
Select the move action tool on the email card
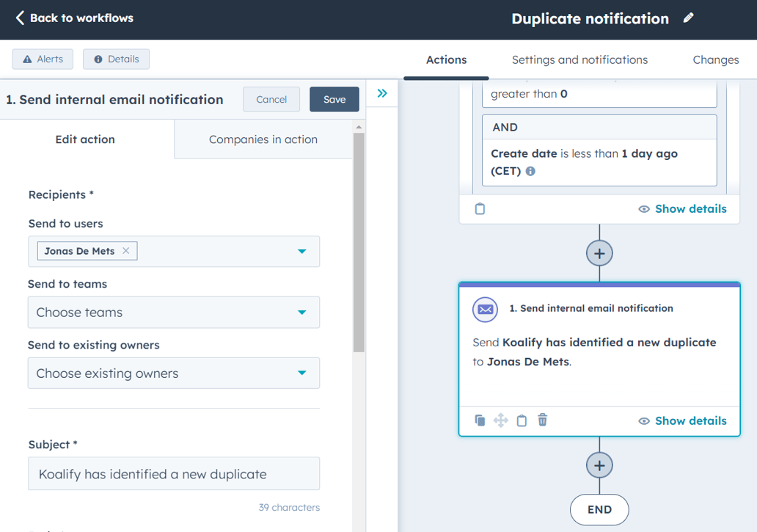point(501,420)
